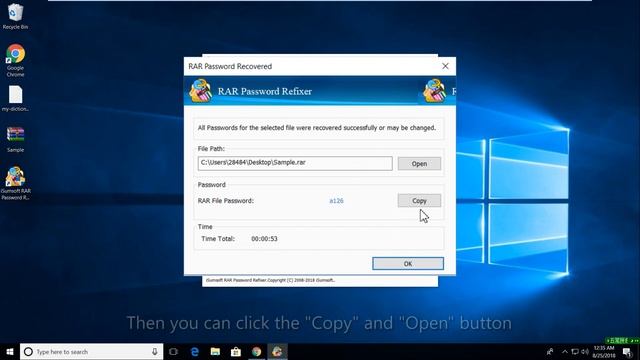Image resolution: width=640 pixels, height=360 pixels.
Task: Click the Time Total value 00:00:53
Action: tap(264, 239)
